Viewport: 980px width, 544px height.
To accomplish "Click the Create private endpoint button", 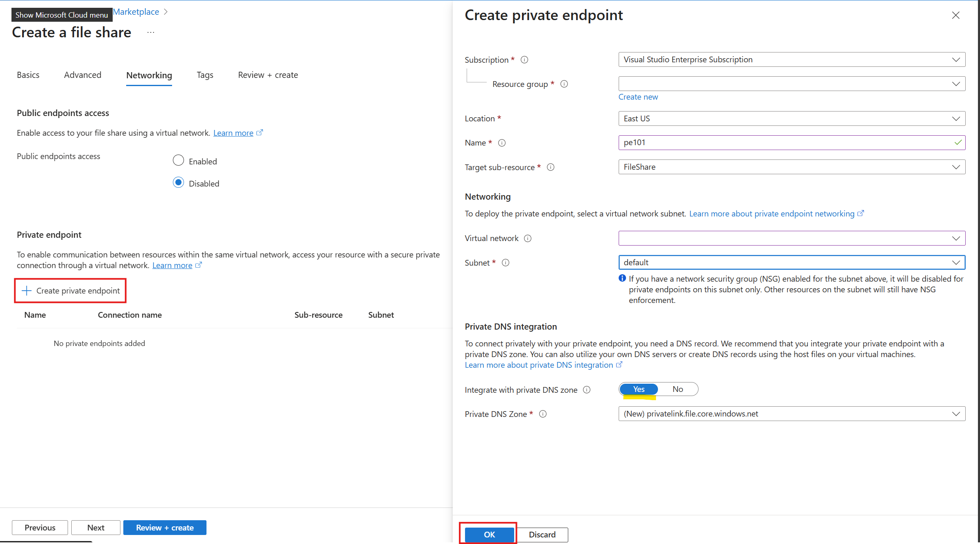I will (70, 290).
